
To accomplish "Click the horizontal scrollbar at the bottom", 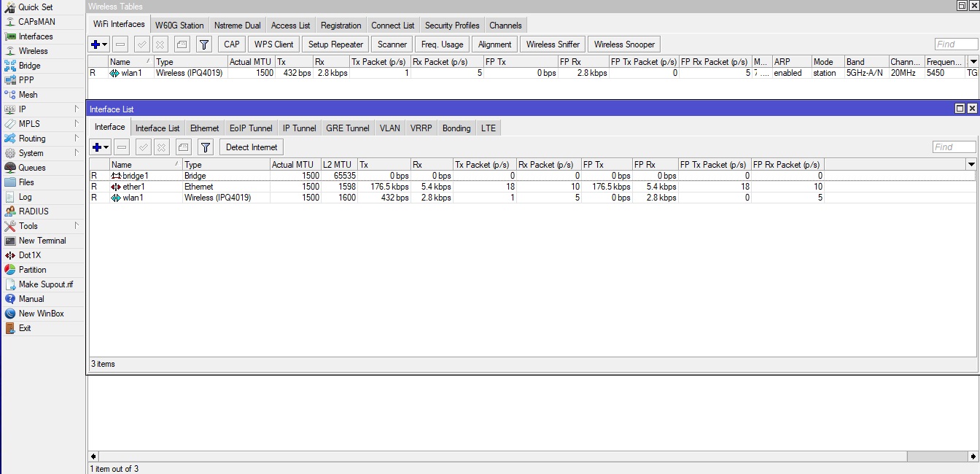I will (x=510, y=456).
